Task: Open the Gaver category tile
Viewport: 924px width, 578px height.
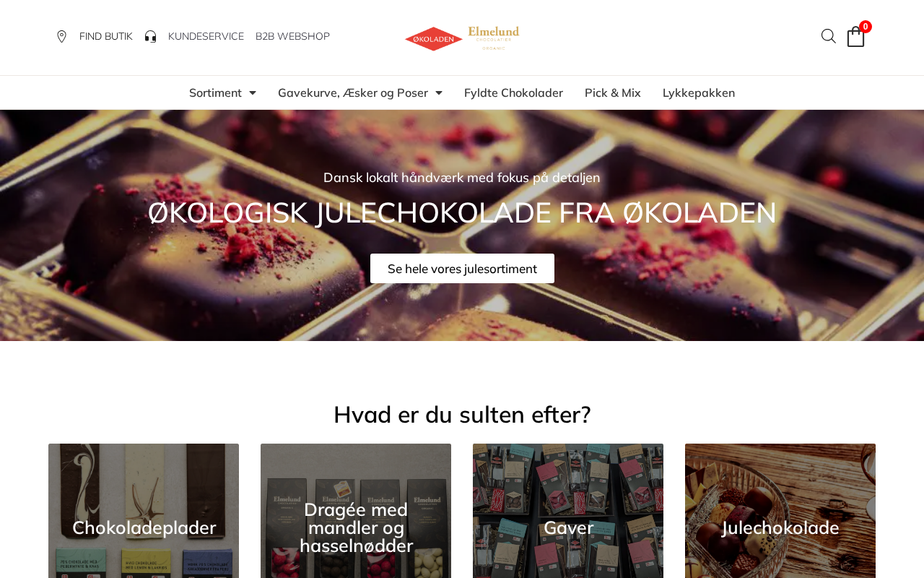Action: coord(568,511)
